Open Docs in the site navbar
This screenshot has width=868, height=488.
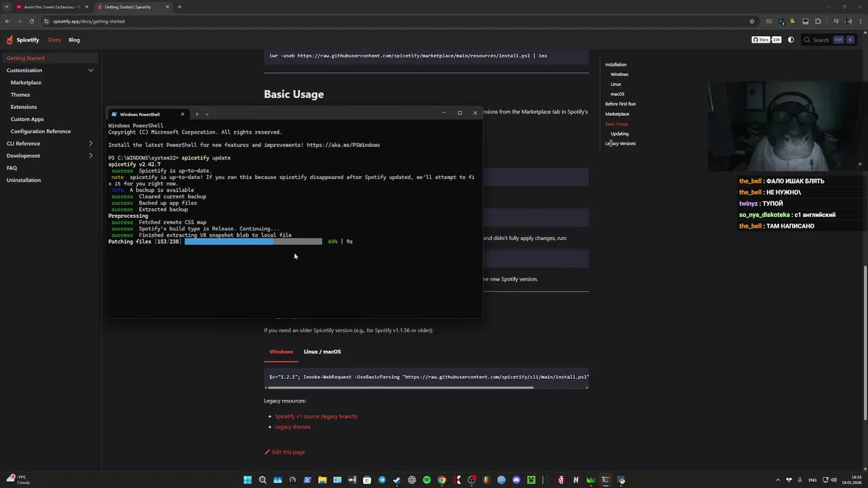click(54, 40)
